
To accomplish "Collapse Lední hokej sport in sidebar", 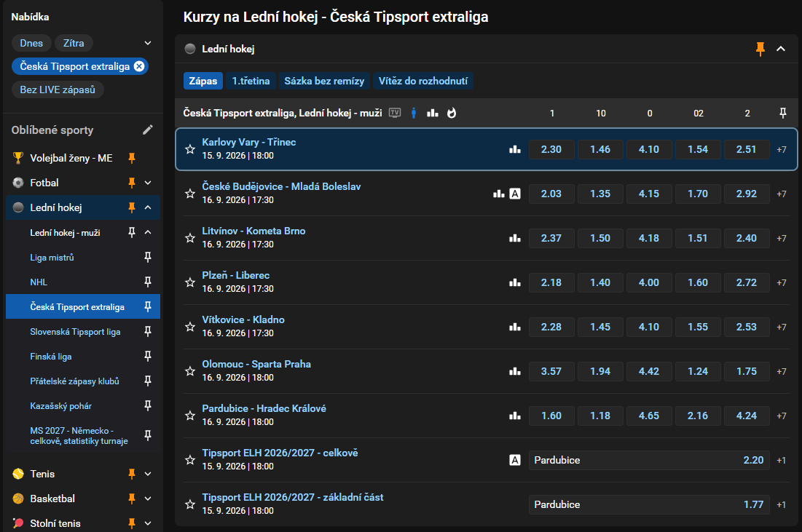I will point(148,207).
